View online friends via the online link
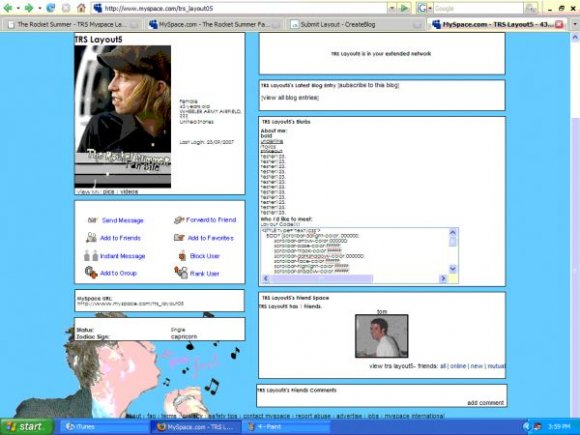Viewport: 580px width, 435px height. point(458,366)
